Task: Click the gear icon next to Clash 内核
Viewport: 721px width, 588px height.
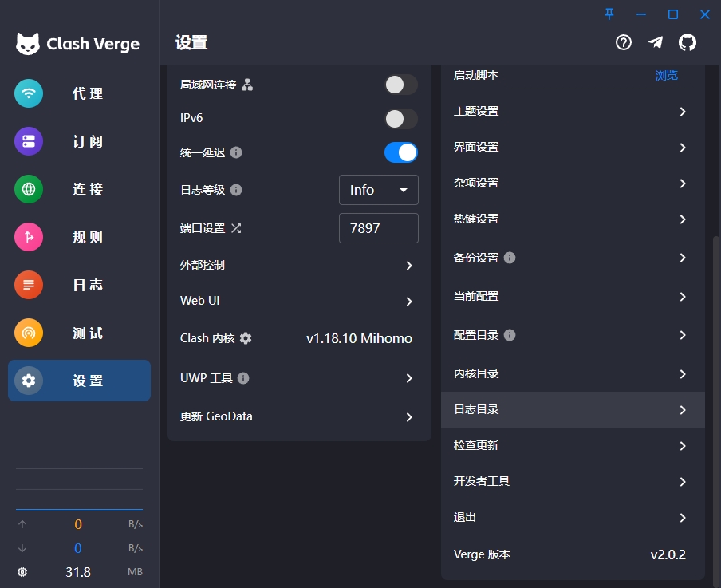Action: point(246,338)
